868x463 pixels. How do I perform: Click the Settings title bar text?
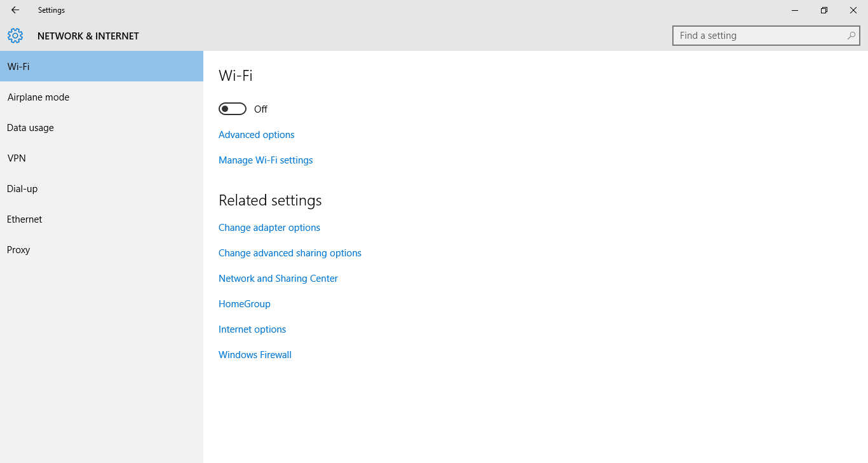point(51,10)
